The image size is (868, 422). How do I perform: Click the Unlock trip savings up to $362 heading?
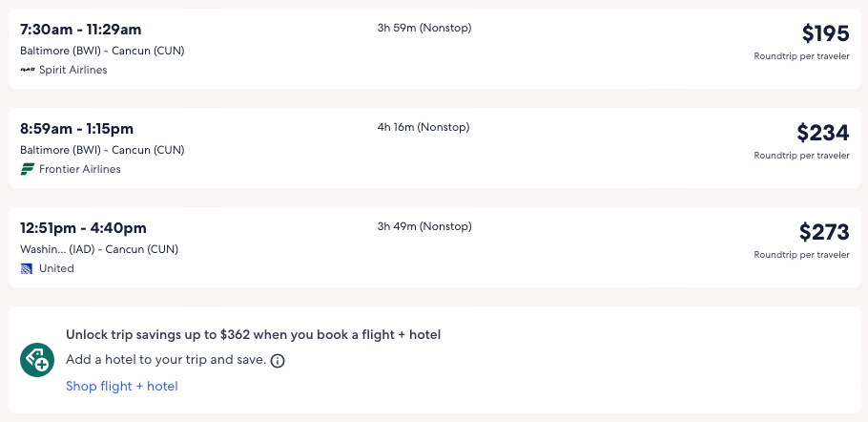253,334
